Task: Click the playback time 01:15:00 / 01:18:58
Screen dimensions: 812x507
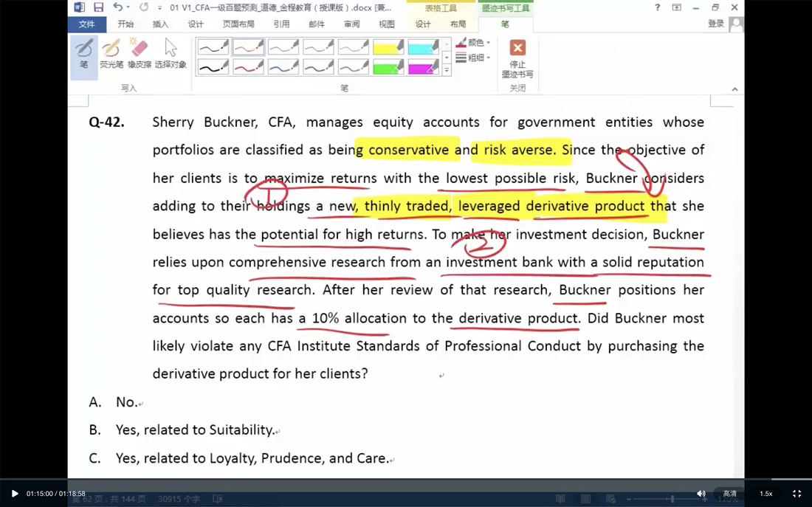Action: tap(56, 494)
